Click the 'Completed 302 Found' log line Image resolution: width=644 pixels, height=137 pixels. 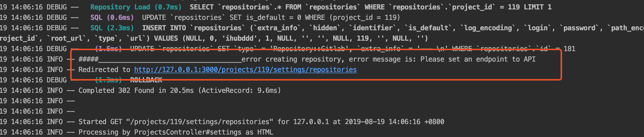coord(179,90)
